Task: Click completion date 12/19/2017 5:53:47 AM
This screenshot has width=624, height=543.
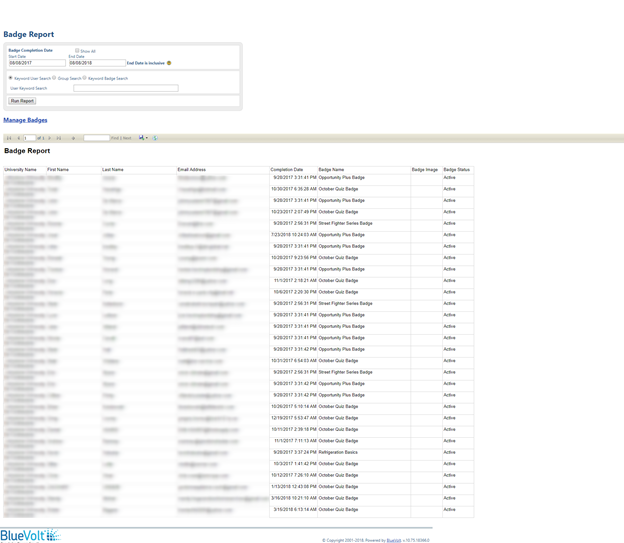Action: pos(294,418)
